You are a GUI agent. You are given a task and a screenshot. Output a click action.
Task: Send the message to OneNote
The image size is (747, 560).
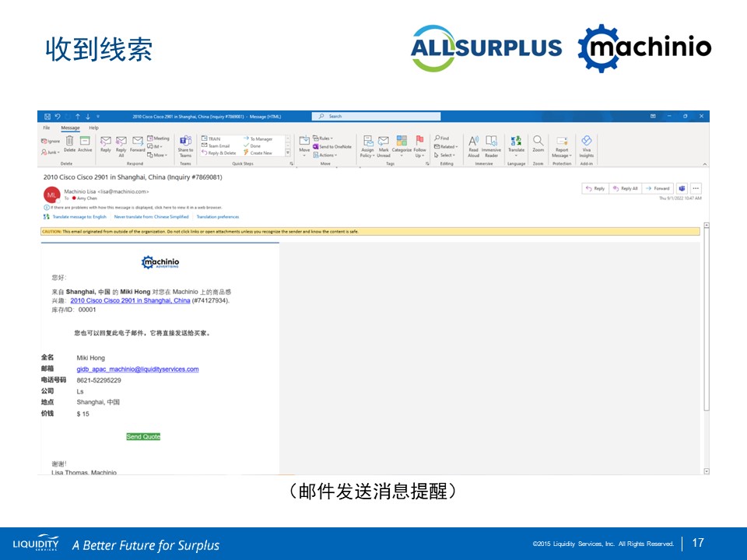[332, 147]
